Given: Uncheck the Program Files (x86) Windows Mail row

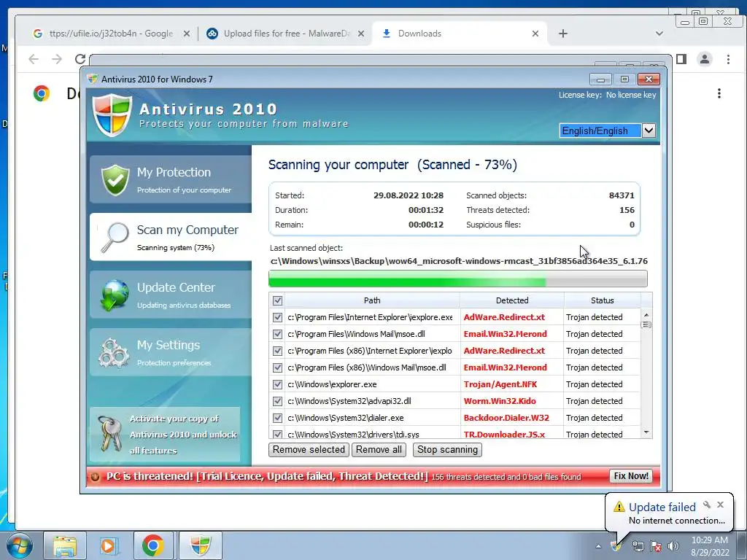Looking at the screenshot, I should point(277,367).
